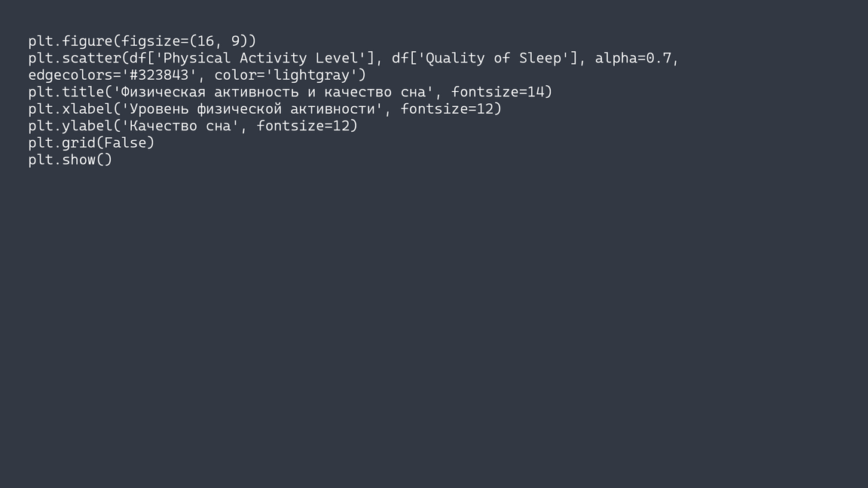The image size is (868, 488).
Task: Click the plt.grid(False) line
Action: point(91,142)
